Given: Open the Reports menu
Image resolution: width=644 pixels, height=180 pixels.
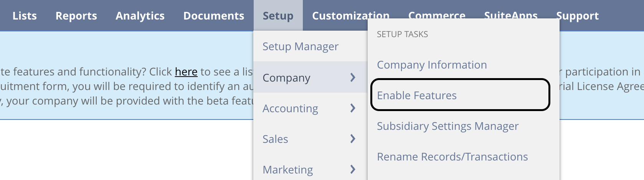Looking at the screenshot, I should tap(76, 16).
